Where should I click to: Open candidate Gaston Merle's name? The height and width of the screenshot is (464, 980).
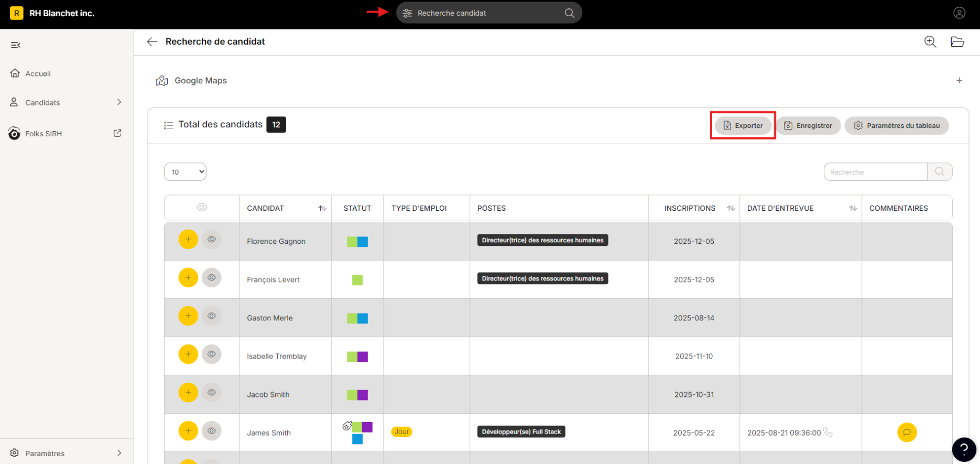click(x=270, y=318)
